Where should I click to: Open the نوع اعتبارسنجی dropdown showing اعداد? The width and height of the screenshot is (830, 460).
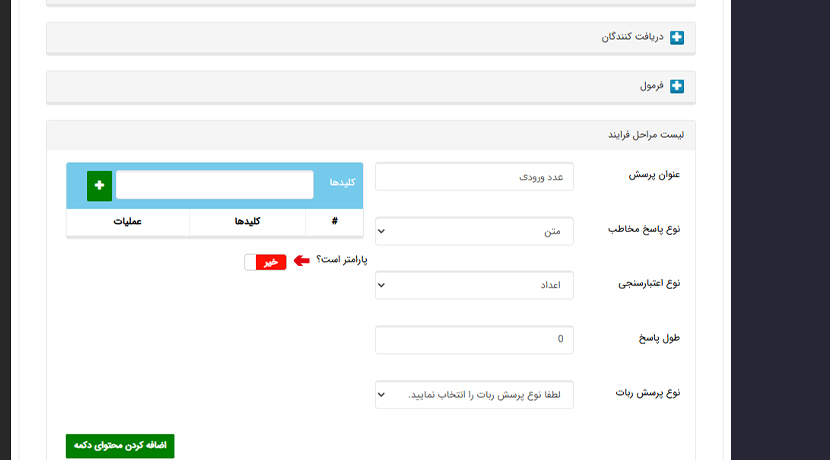click(474, 285)
